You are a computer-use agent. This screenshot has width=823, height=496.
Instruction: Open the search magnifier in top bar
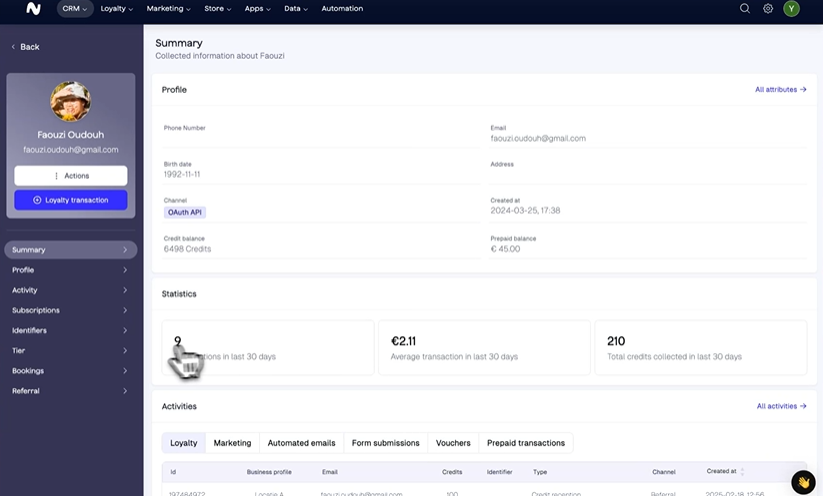coord(744,8)
